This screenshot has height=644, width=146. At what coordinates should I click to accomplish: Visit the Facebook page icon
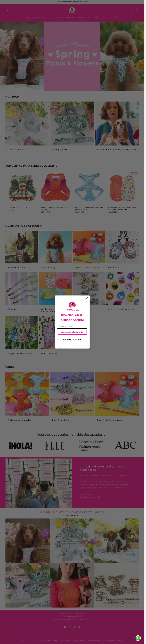(x=65, y=627)
